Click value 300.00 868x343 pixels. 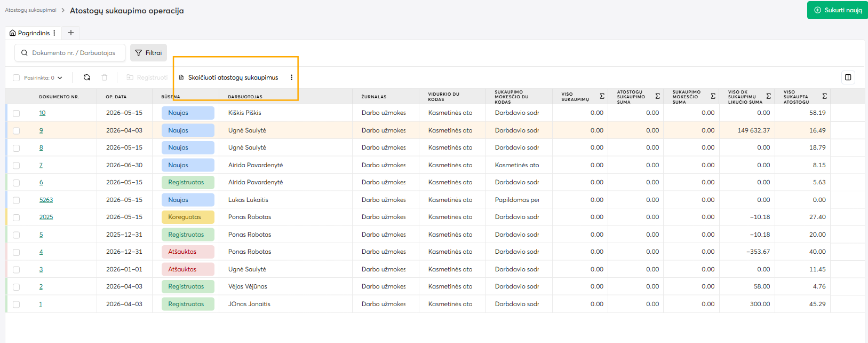[x=760, y=304]
